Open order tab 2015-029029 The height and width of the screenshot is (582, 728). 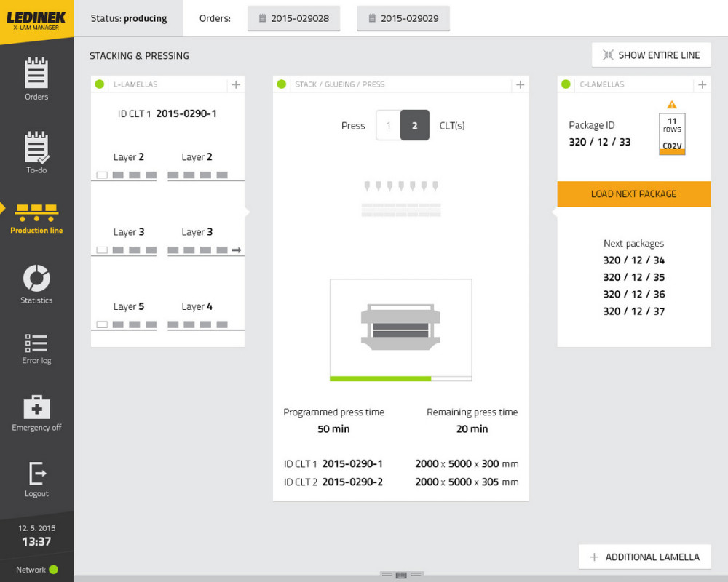[x=403, y=18]
